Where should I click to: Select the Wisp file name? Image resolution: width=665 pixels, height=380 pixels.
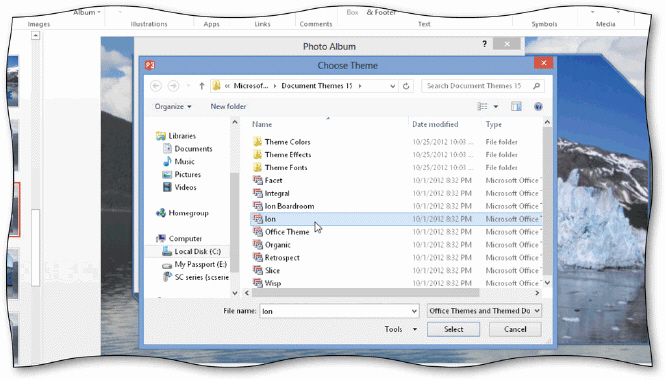(273, 283)
